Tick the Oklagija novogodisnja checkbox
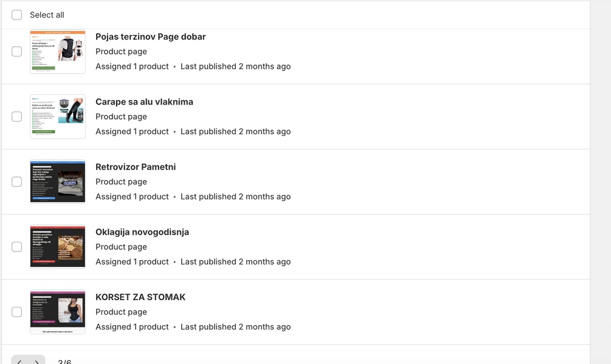The width and height of the screenshot is (611, 364). click(x=17, y=247)
